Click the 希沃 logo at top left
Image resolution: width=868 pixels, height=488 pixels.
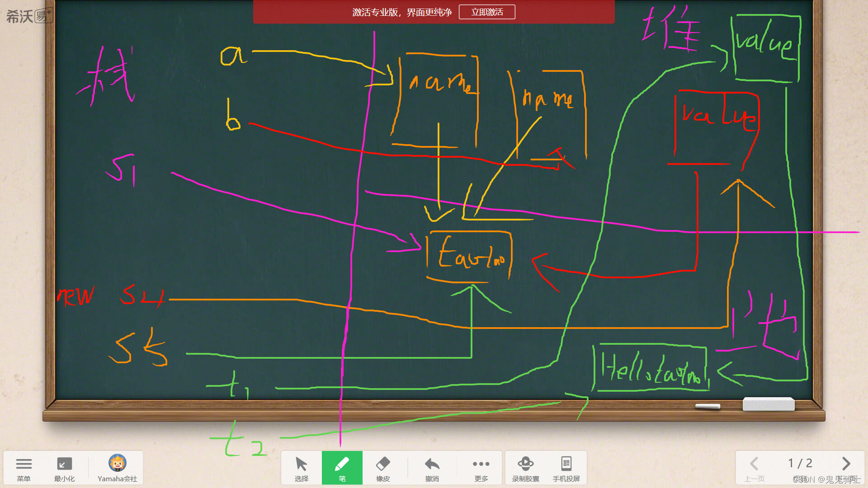(x=29, y=16)
